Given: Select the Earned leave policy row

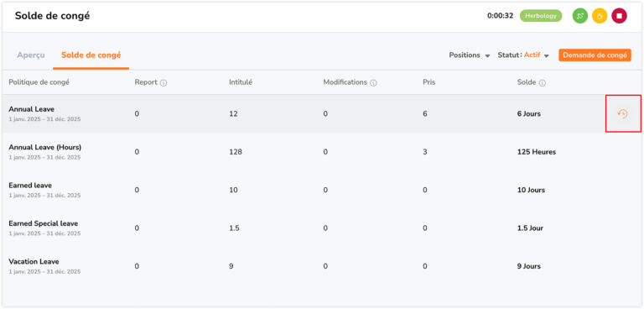Looking at the screenshot, I should pos(322,190).
